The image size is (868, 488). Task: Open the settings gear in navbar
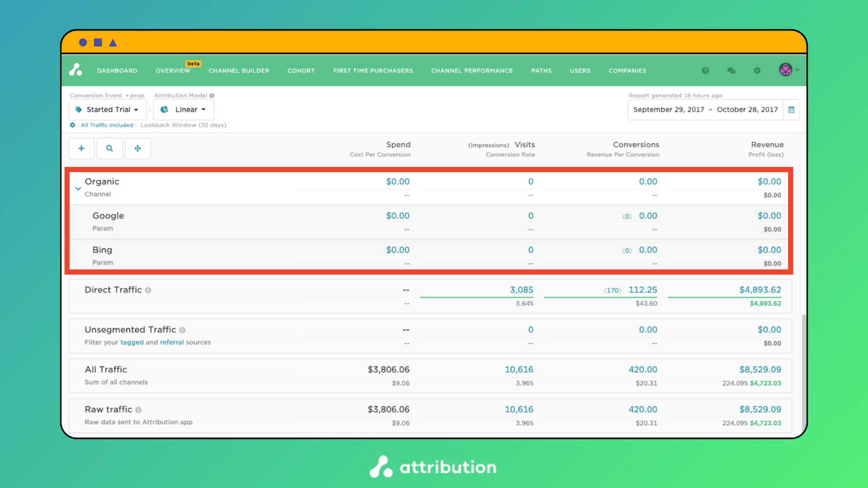coord(757,70)
